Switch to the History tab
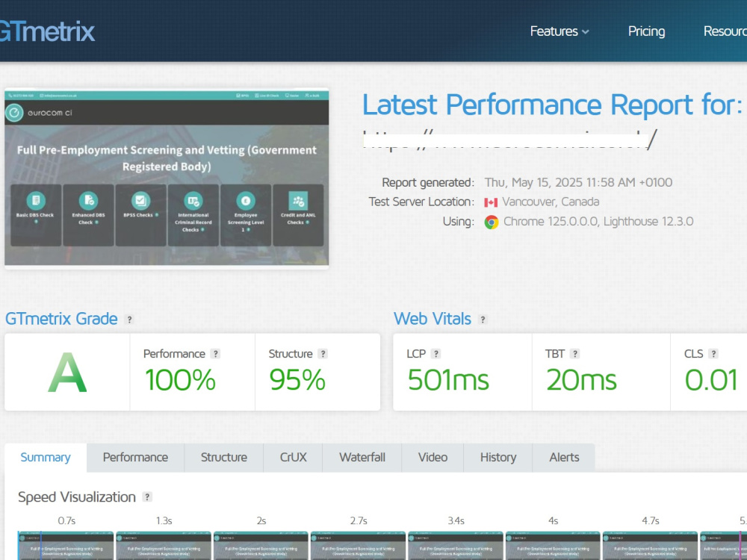This screenshot has width=747, height=560. point(498,458)
